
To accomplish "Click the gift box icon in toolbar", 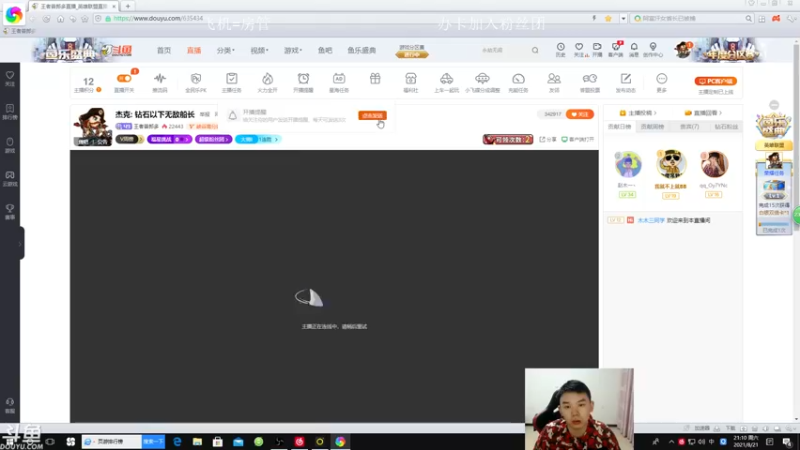I will click(375, 79).
